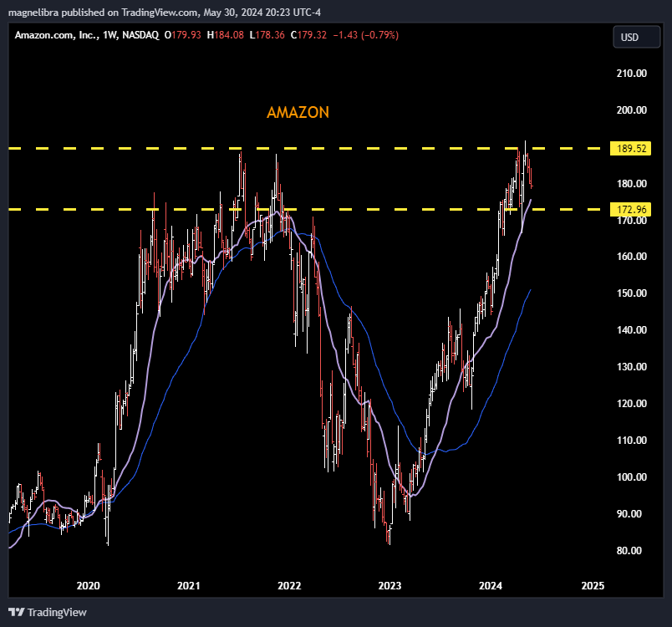The width and height of the screenshot is (672, 627).
Task: Click the 2022 time axis label
Action: click(x=289, y=585)
